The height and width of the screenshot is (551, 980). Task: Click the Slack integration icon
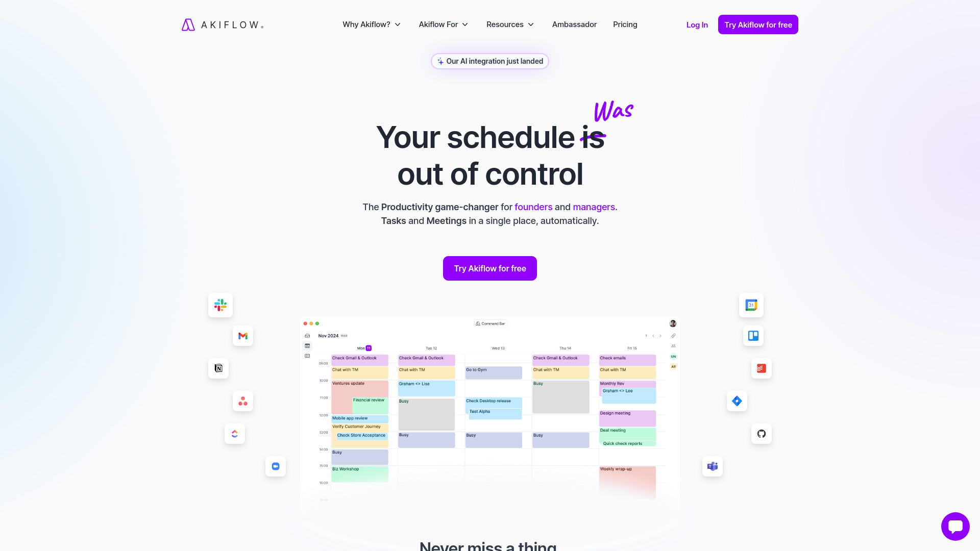point(220,305)
